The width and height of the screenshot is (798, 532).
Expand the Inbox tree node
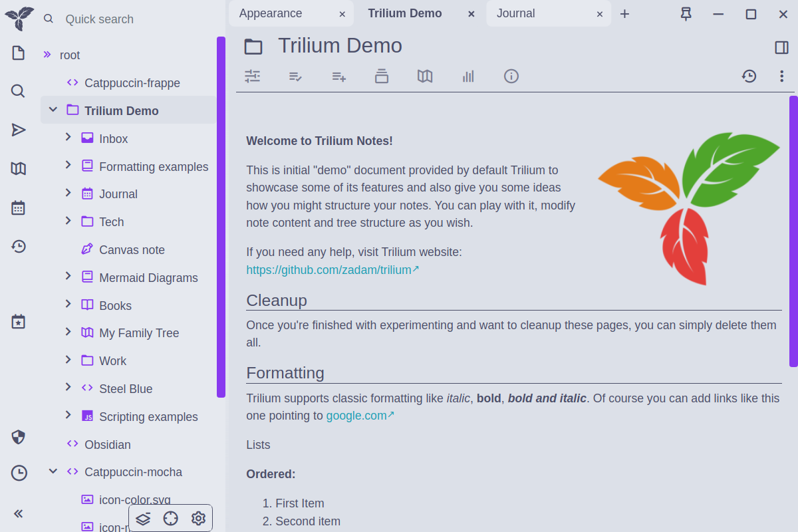[68, 137]
